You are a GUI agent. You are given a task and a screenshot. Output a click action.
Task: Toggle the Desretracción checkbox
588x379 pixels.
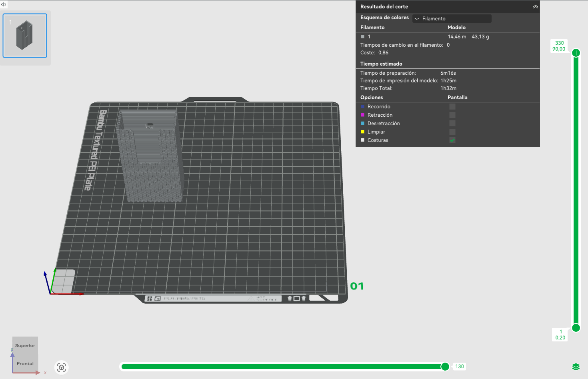coord(452,124)
